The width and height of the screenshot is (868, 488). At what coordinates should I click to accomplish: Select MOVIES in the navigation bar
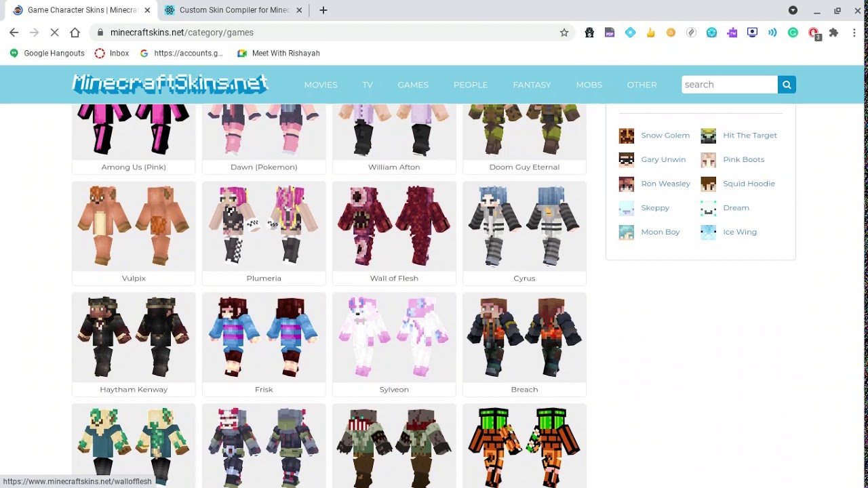point(321,84)
